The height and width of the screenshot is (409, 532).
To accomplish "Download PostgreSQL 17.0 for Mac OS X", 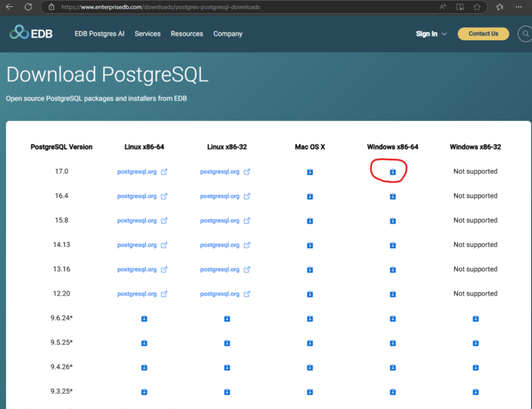I will tap(310, 172).
